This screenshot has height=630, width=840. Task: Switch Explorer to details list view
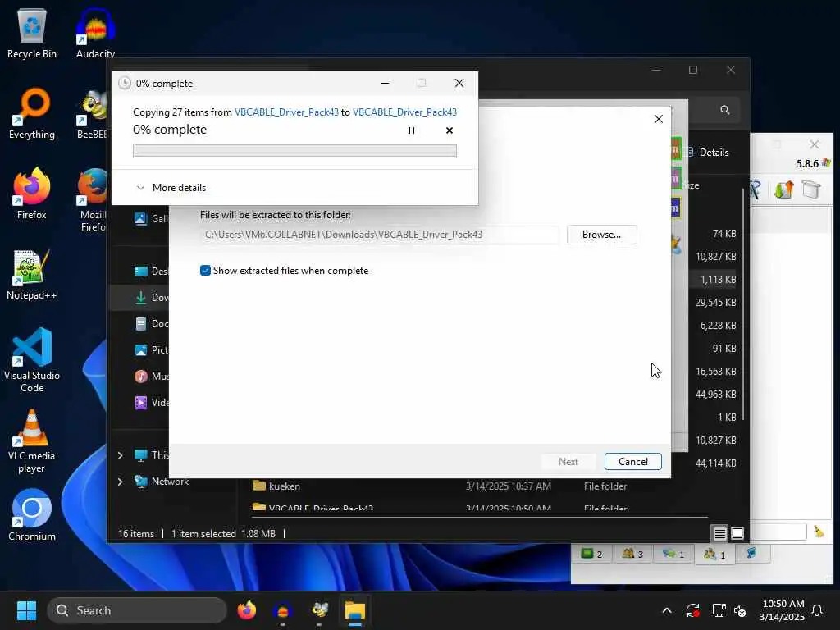(720, 533)
